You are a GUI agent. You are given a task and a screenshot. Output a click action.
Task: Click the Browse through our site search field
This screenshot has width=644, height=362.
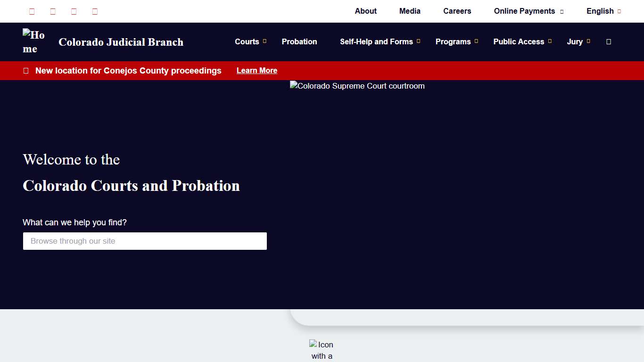(145, 241)
